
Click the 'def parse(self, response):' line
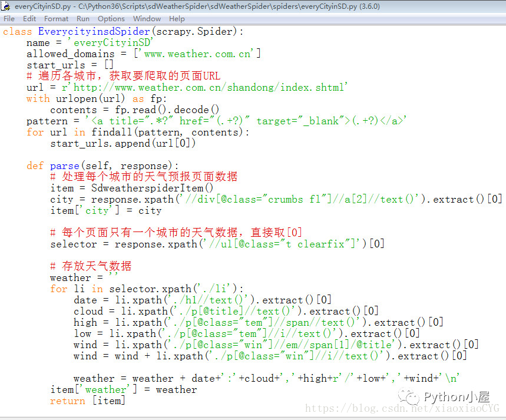point(102,166)
